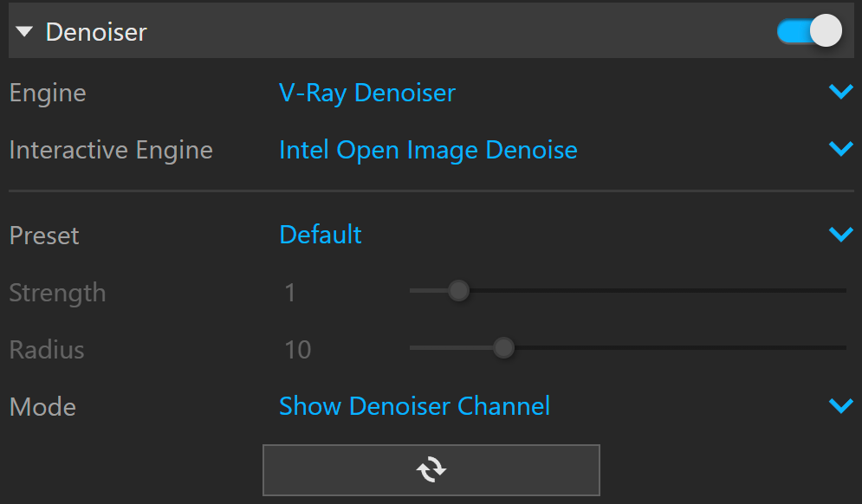Image resolution: width=862 pixels, height=504 pixels.
Task: Toggle the Denoiser switch off
Action: [809, 31]
